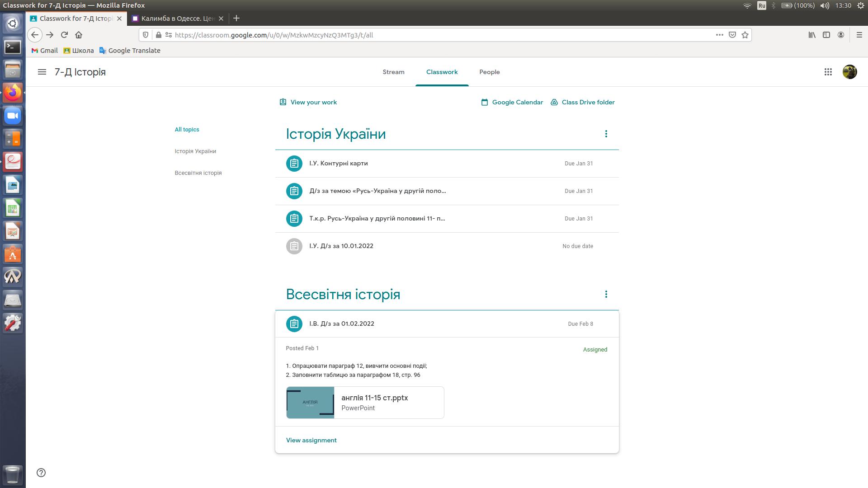Click the user account avatar
Screen dimensions: 868x488
tap(849, 72)
